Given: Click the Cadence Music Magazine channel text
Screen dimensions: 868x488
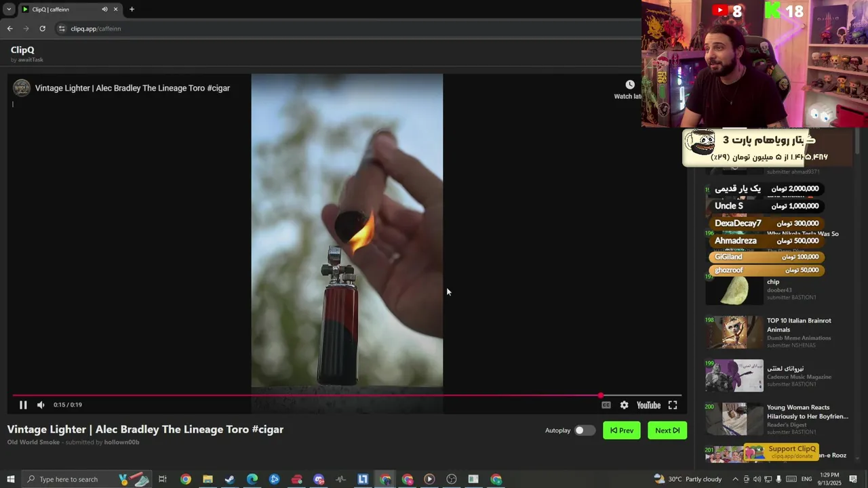Looking at the screenshot, I should tap(799, 377).
